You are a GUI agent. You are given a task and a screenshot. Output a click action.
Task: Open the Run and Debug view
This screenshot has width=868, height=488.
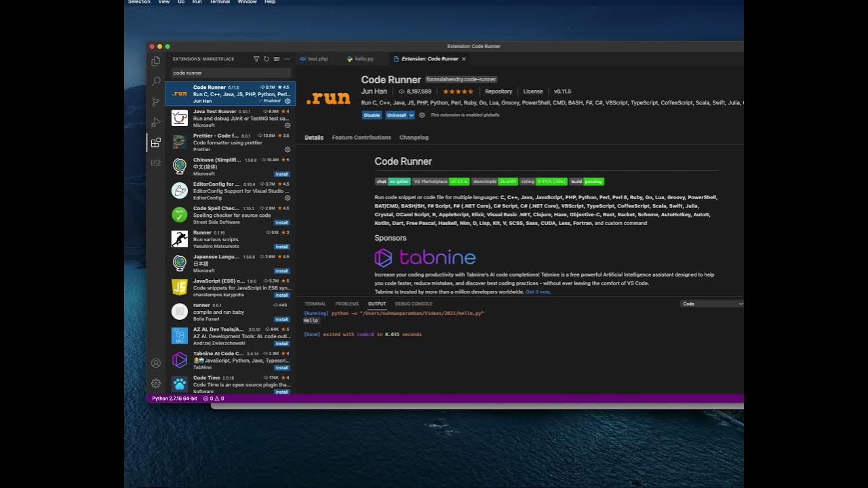[x=156, y=122]
